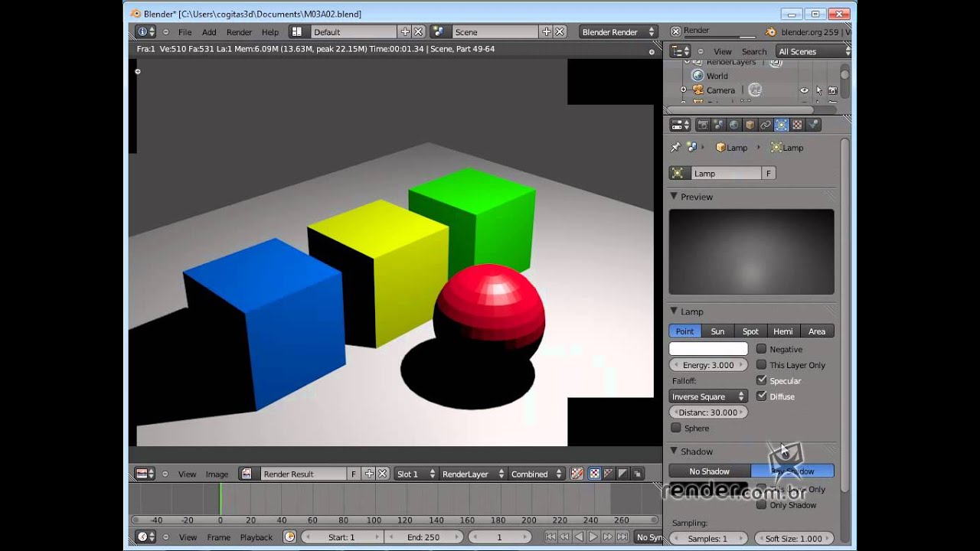The height and width of the screenshot is (551, 980).
Task: Click the Energy 3.000 value field
Action: click(708, 365)
